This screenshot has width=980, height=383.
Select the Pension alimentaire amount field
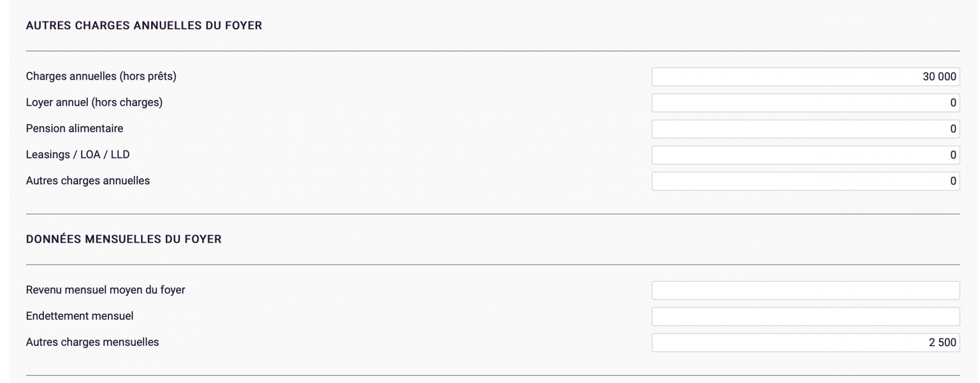click(x=805, y=129)
